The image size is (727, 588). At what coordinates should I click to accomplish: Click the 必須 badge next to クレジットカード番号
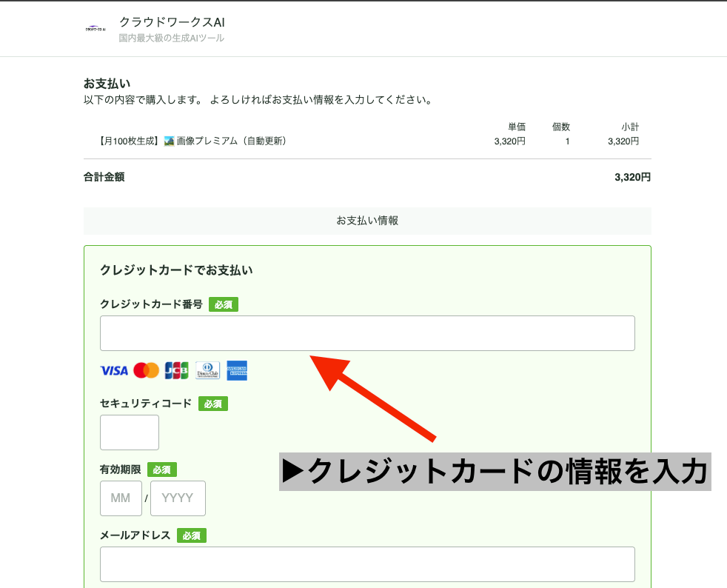(224, 304)
